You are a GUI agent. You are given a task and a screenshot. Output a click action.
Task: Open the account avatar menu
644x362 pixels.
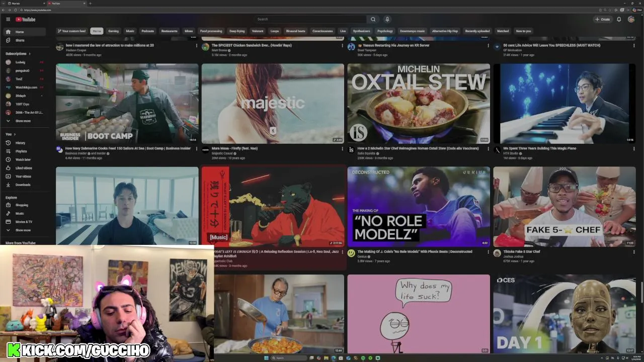[631, 20]
